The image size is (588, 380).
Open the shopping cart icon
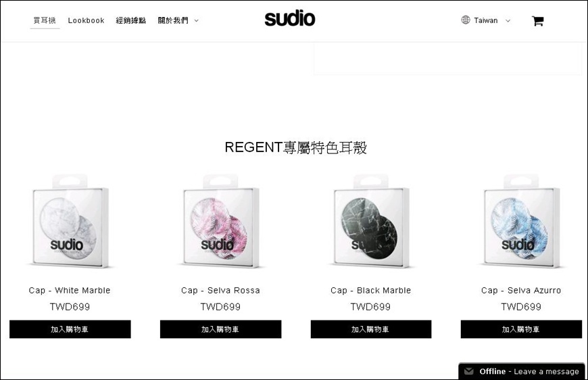tap(538, 21)
